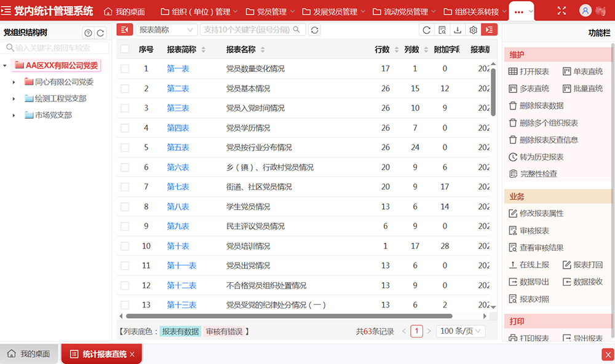The width and height of the screenshot is (615, 364).
Task: Click the reload table icon in toolbar
Action: (427, 30)
